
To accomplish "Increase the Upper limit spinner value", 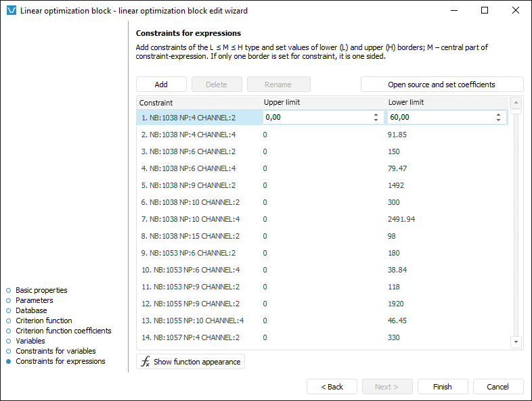I will coord(376,115).
